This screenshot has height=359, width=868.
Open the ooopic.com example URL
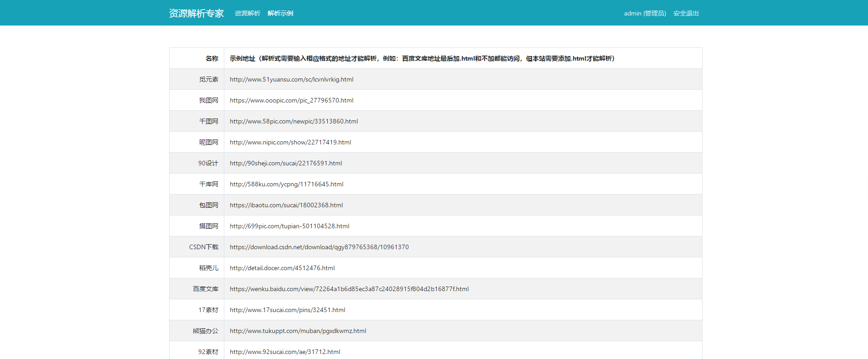[291, 100]
